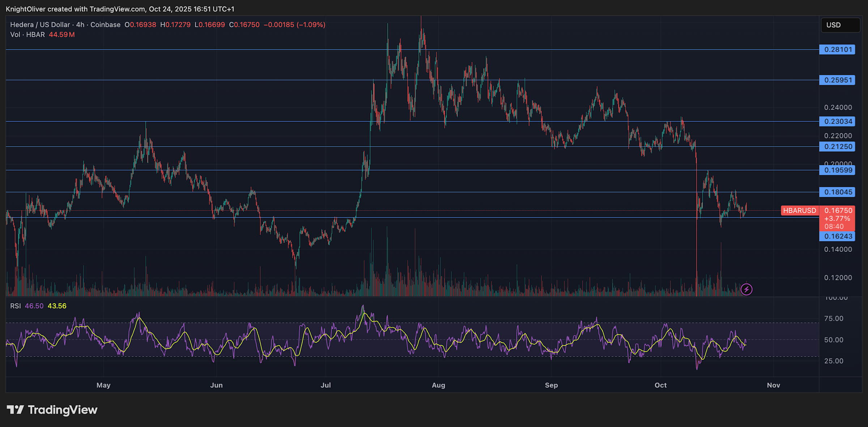Click the 0.19599 price level label
The width and height of the screenshot is (868, 427).
pyautogui.click(x=837, y=170)
